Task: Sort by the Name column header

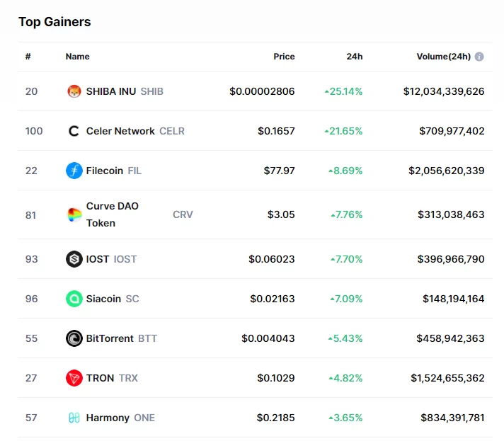Action: (x=78, y=57)
